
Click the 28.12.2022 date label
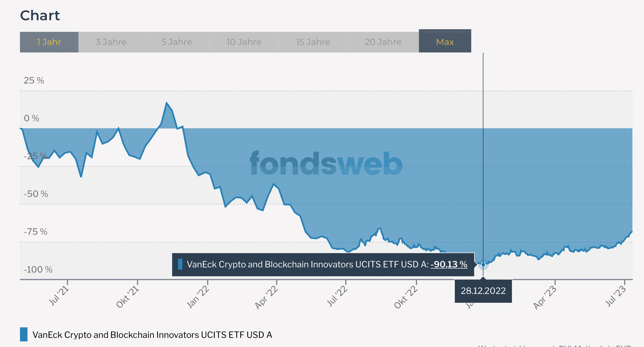coord(483,291)
